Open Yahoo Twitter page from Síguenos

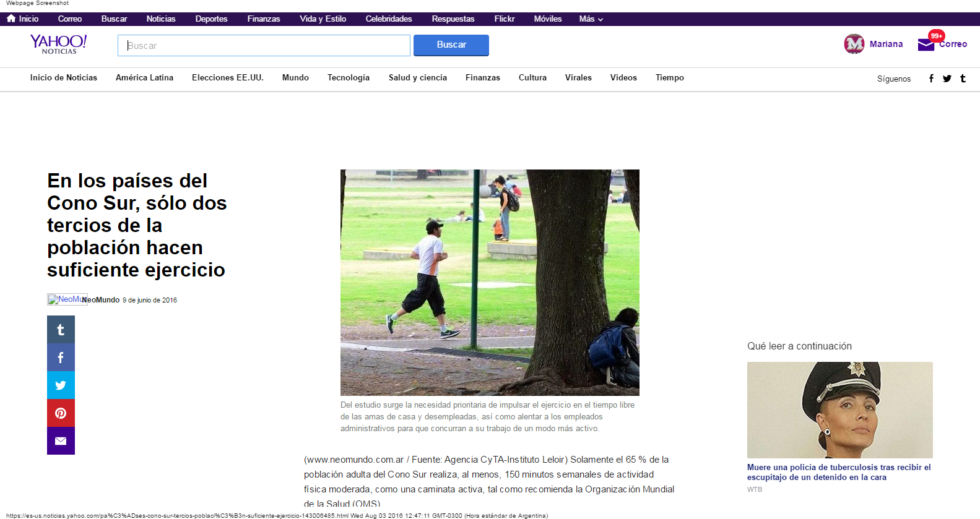pos(947,79)
